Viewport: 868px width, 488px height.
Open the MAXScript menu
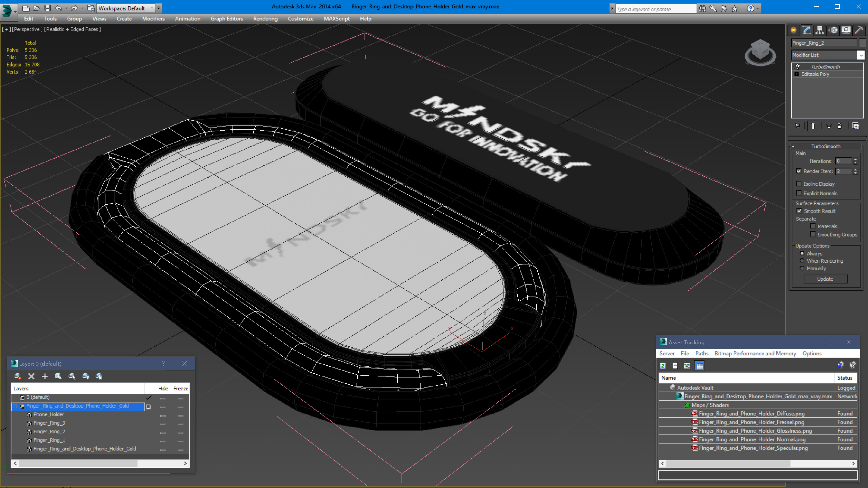coord(336,19)
